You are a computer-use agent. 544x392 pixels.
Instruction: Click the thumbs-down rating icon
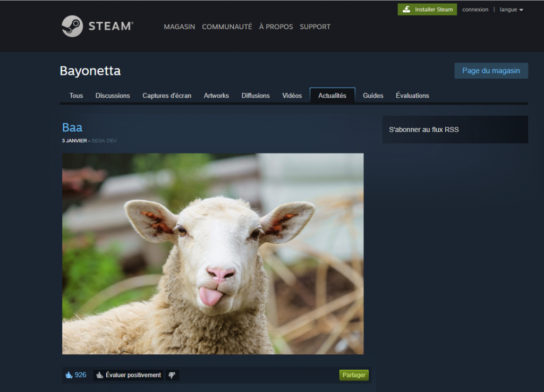click(x=172, y=375)
